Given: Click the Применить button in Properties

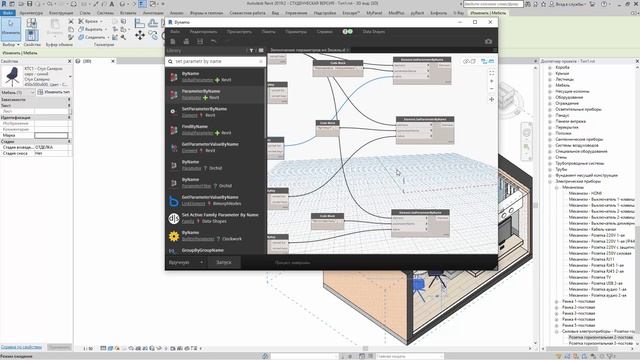Looking at the screenshot, I should (x=60, y=347).
